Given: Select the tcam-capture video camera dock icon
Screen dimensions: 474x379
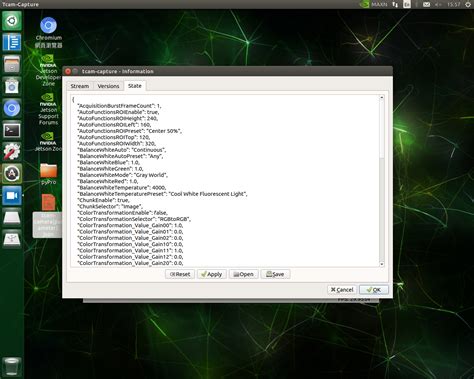Looking at the screenshot, I should click(12, 195).
